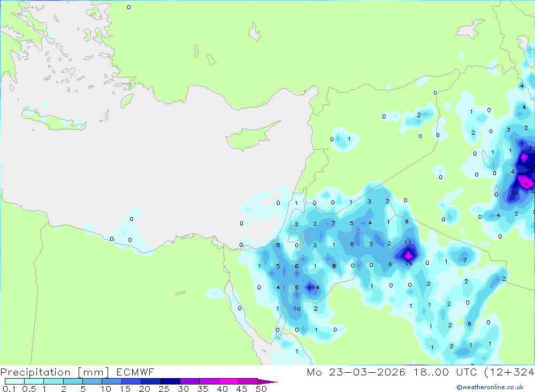Image resolution: width=535 pixels, height=392 pixels.
Task: Pick the 40–45 mm magenta legend swatch
Action: click(x=228, y=381)
